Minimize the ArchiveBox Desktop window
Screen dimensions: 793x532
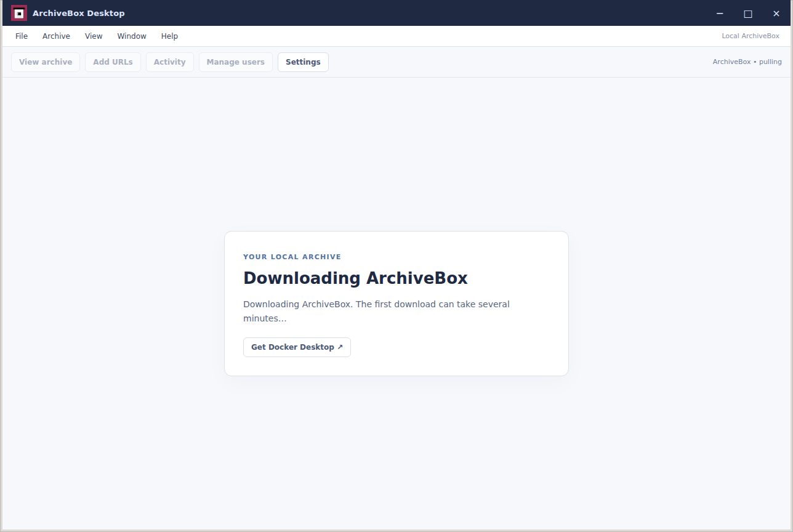720,13
